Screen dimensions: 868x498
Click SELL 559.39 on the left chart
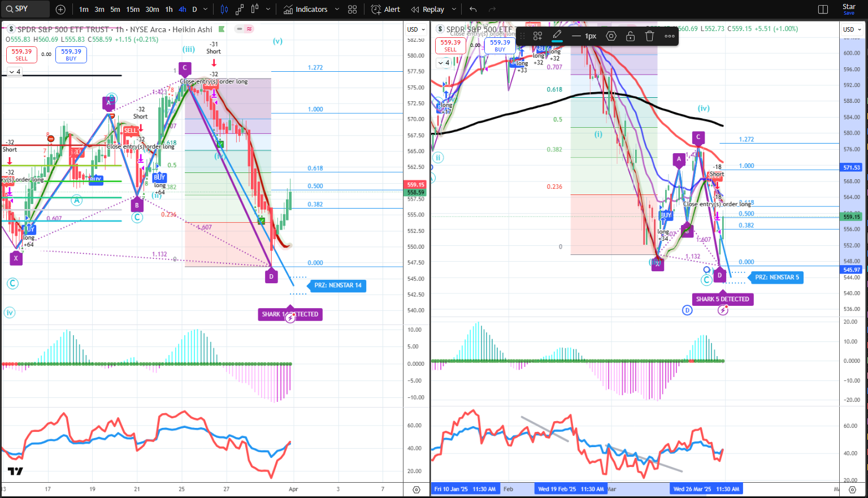tap(21, 54)
